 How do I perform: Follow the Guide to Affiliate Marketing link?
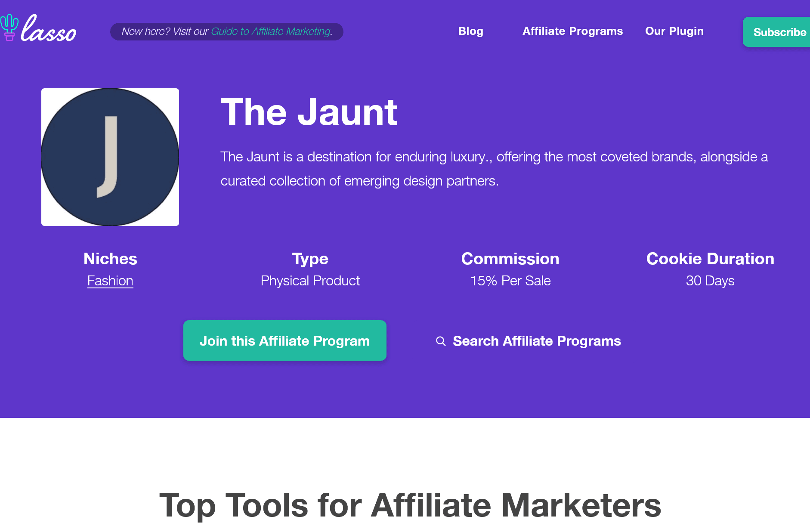[271, 31]
